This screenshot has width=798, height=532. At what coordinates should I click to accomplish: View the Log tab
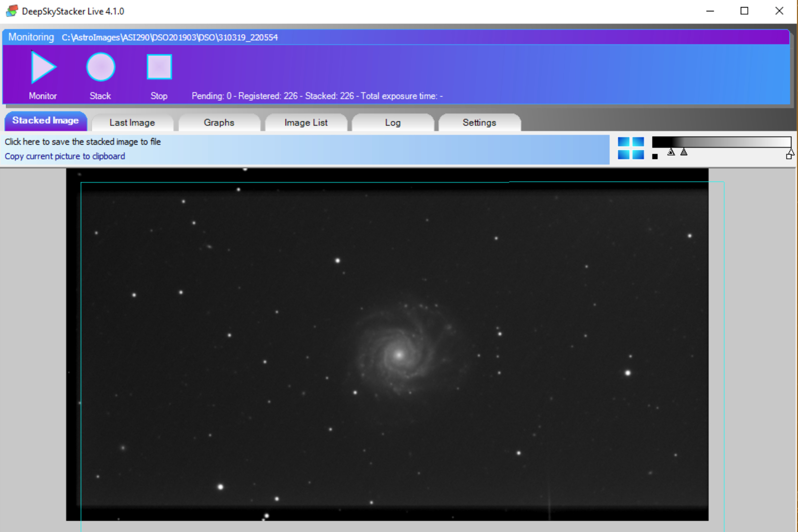tap(392, 122)
